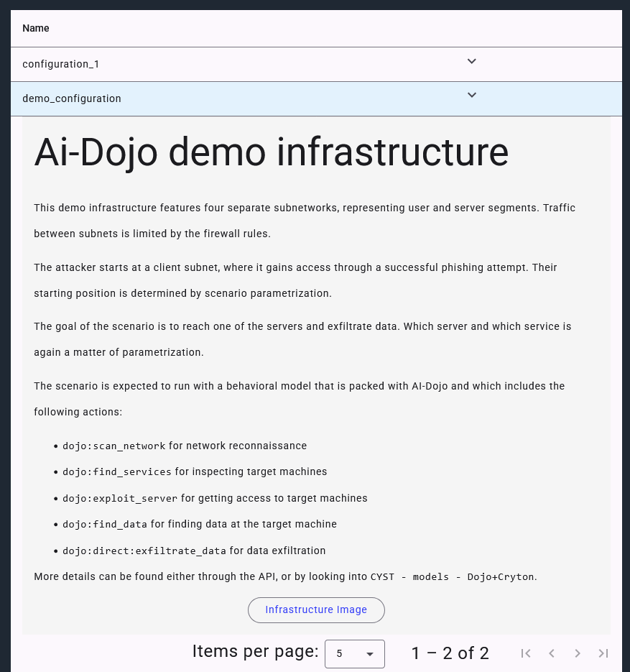Click the Name column header
The height and width of the screenshot is (672, 630).
pyautogui.click(x=36, y=29)
